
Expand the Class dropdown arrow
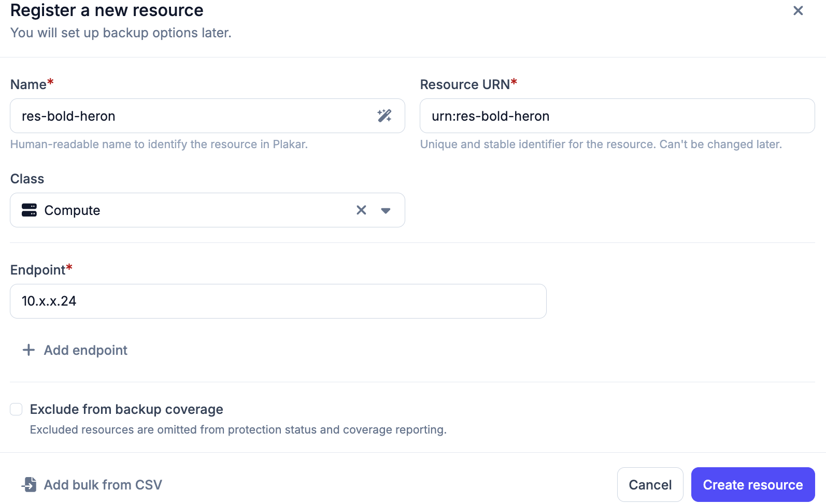coord(386,210)
